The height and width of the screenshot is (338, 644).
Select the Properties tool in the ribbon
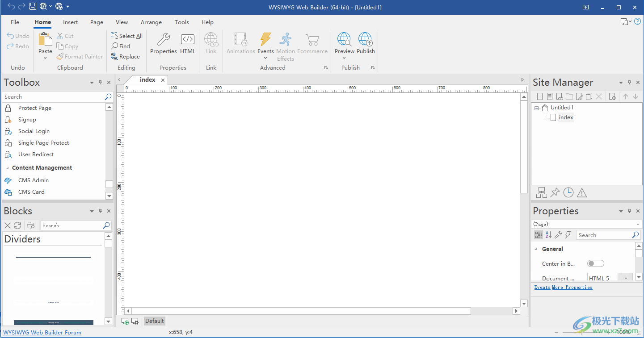click(163, 43)
